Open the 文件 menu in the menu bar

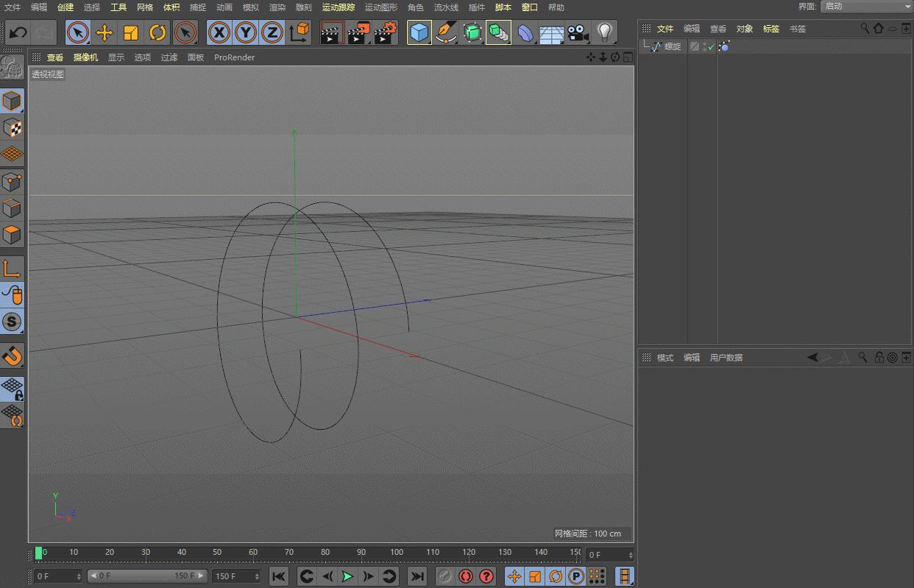click(12, 7)
